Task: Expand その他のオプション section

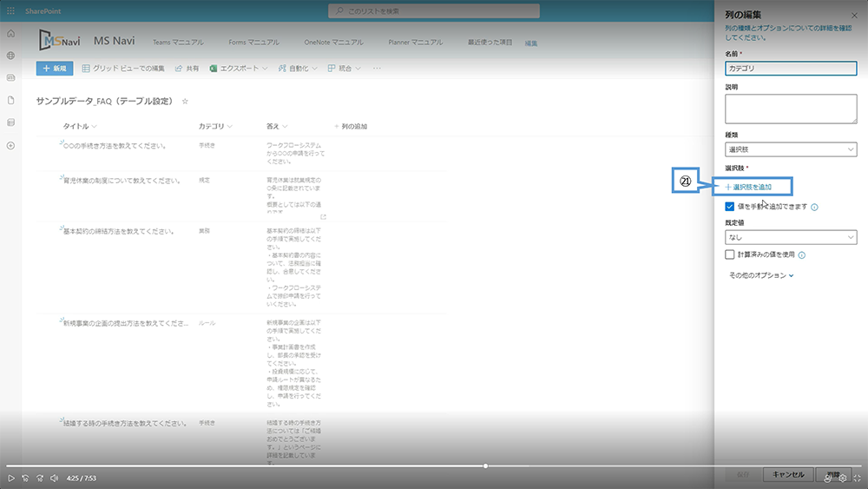Action: (x=761, y=275)
